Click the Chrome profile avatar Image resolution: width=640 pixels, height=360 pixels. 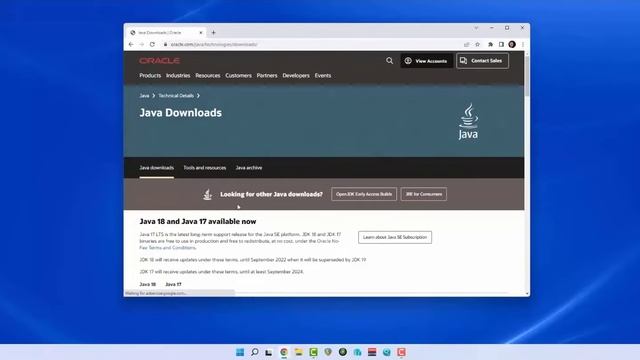(x=512, y=44)
